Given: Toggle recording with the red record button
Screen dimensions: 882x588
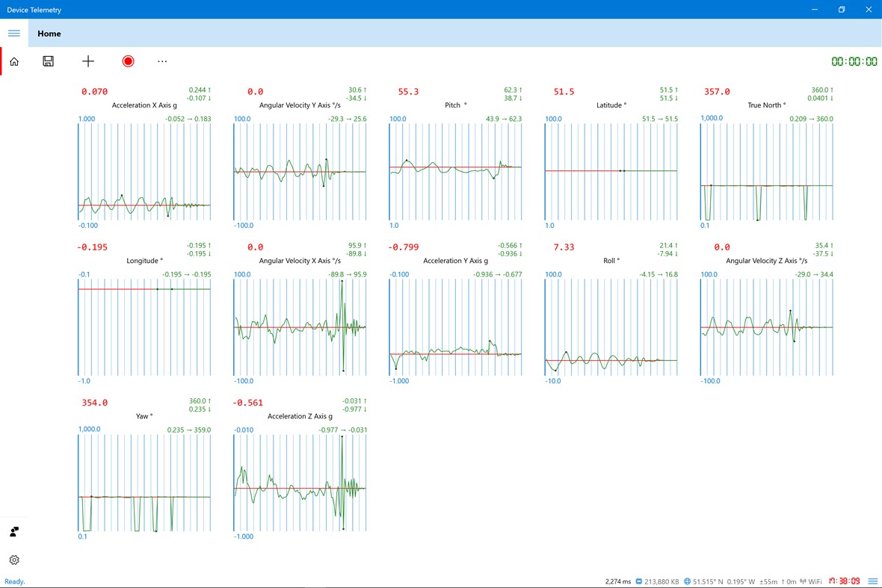Looking at the screenshot, I should (128, 61).
